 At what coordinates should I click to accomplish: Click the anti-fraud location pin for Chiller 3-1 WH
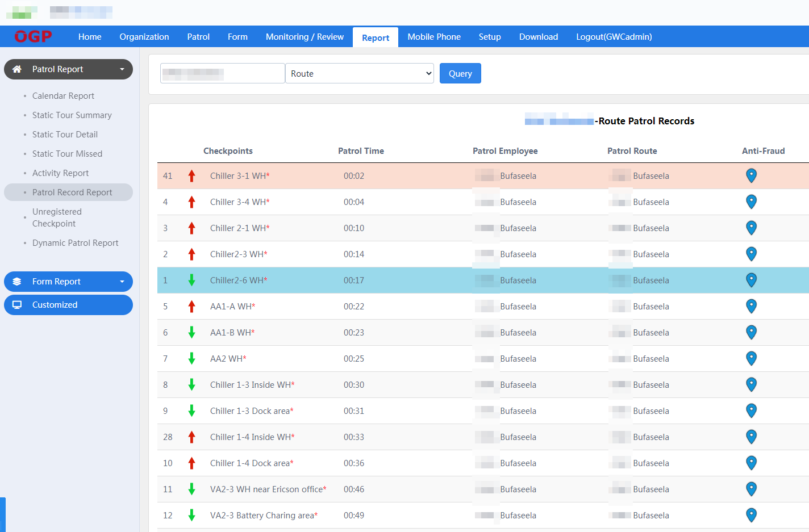coord(751,176)
